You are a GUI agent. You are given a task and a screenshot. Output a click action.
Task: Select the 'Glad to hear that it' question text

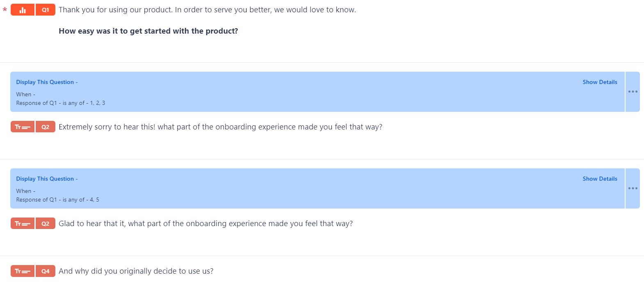(206, 224)
